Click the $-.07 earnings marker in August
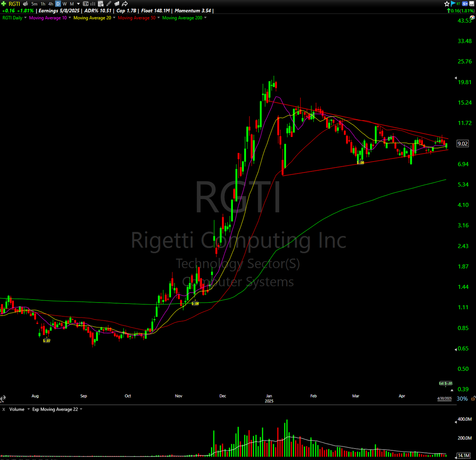Screen dimensions: 476x460 (x=47, y=341)
